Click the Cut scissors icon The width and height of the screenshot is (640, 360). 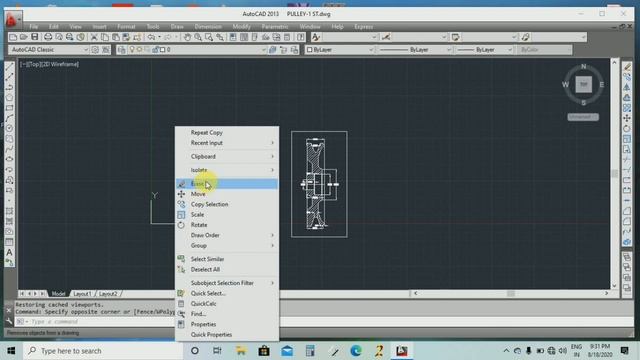coord(94,38)
